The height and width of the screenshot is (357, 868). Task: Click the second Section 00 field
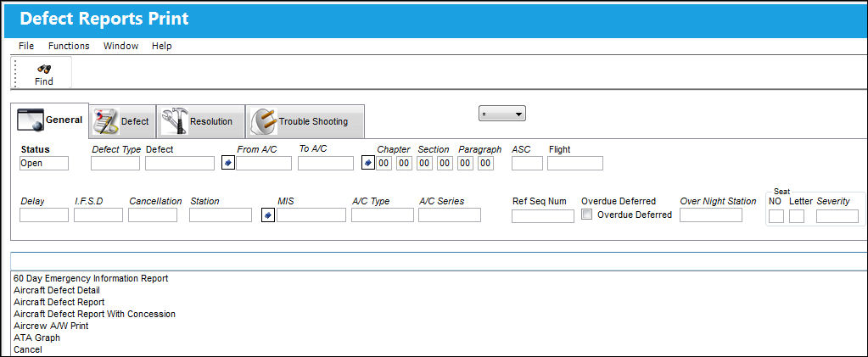tap(445, 164)
